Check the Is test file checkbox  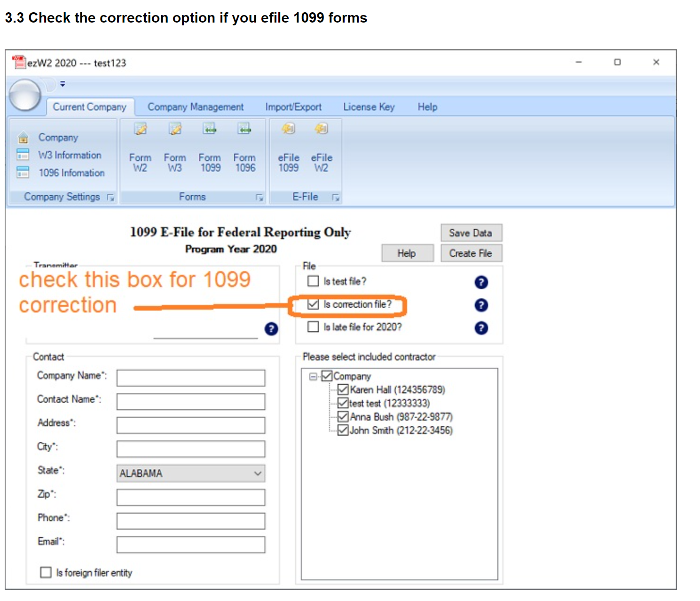coord(313,281)
